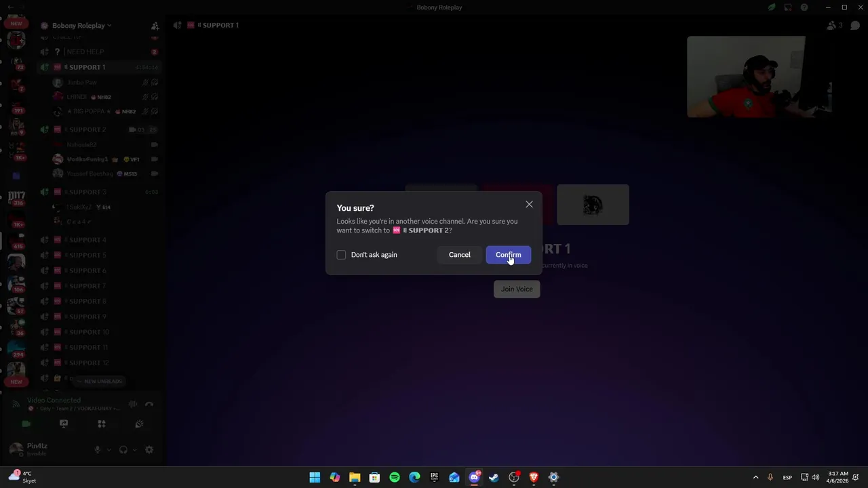
Task: Select the SUPPORT 6 voice channel
Action: (x=99, y=271)
